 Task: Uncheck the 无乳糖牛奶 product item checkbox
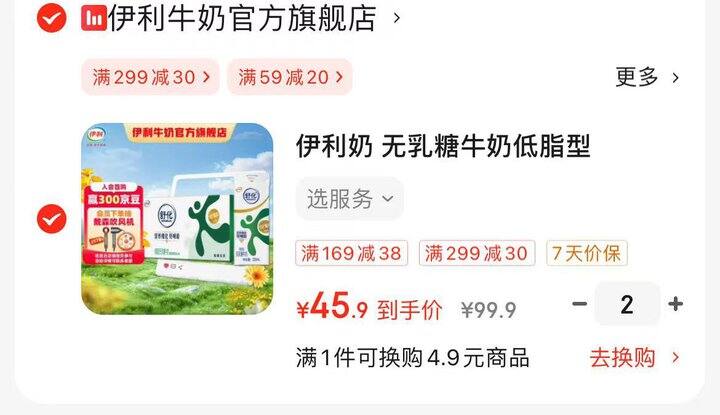tap(51, 219)
